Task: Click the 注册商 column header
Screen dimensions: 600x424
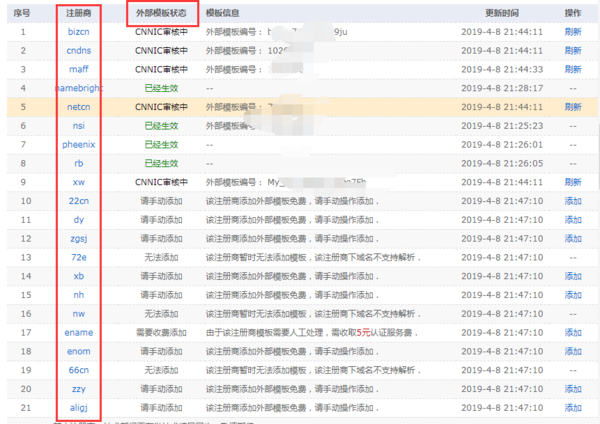Action: click(x=78, y=13)
